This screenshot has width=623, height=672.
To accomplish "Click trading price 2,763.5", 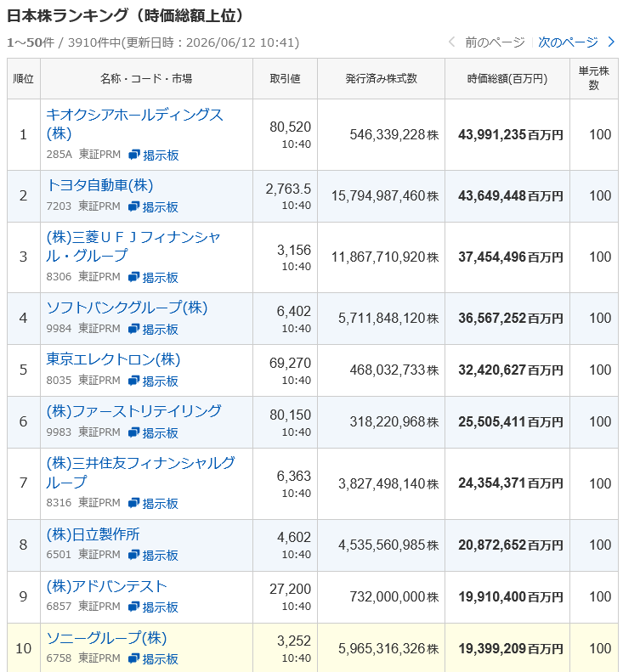I will tap(288, 189).
